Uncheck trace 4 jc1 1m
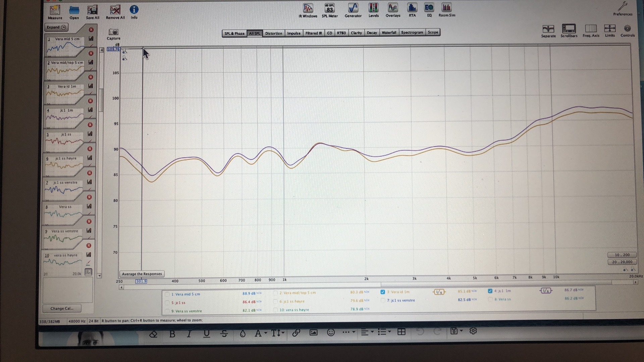The height and width of the screenshot is (362, 644). (x=490, y=291)
